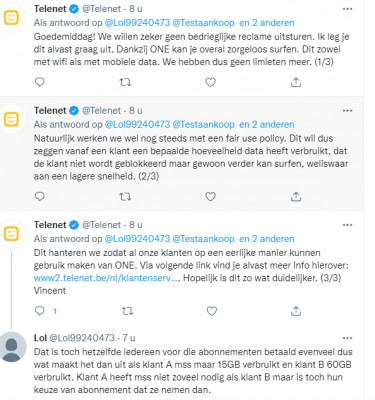375x400 pixels.
Task: Open more options for first Telenet tweet
Action: [347, 9]
